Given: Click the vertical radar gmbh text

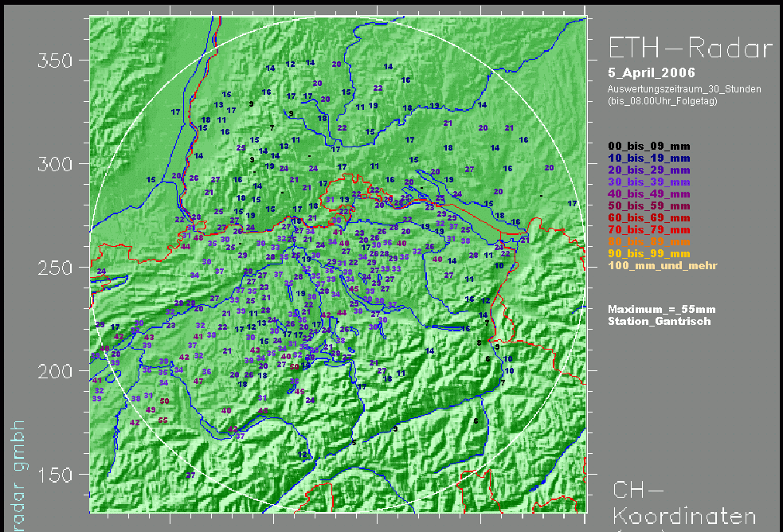Looking at the screenshot, I should coord(18,475).
